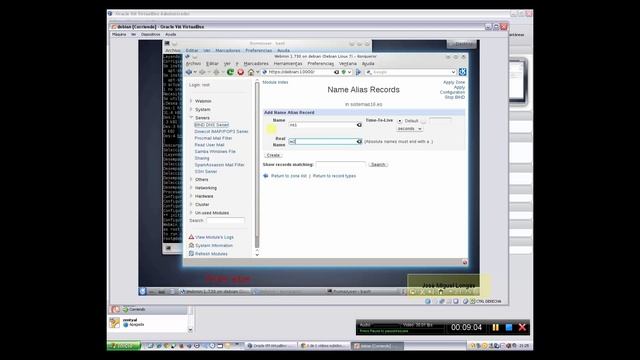Screen dimensions: 640x360
Task: Open the Procmail Mail Filter link
Action: coord(213,138)
